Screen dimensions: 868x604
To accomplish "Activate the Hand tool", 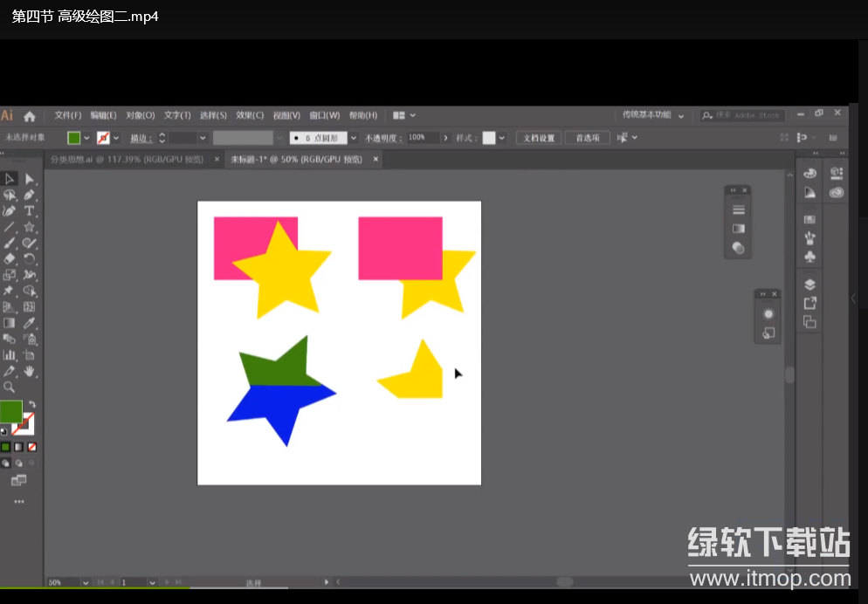I will coord(30,371).
